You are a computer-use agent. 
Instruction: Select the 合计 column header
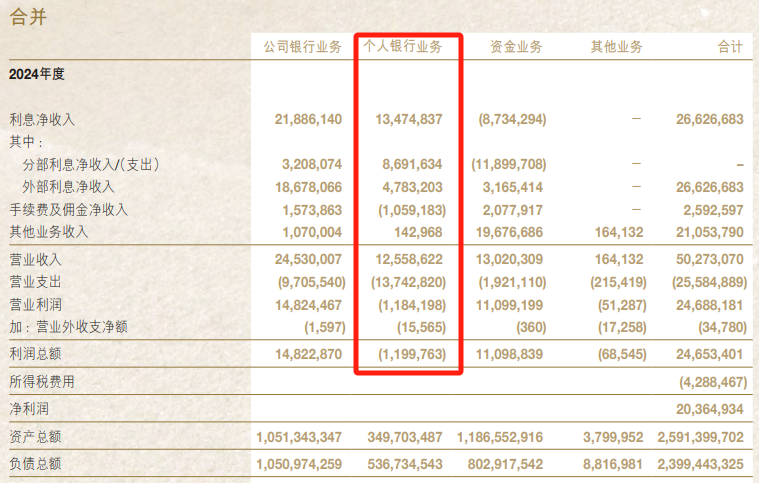730,47
